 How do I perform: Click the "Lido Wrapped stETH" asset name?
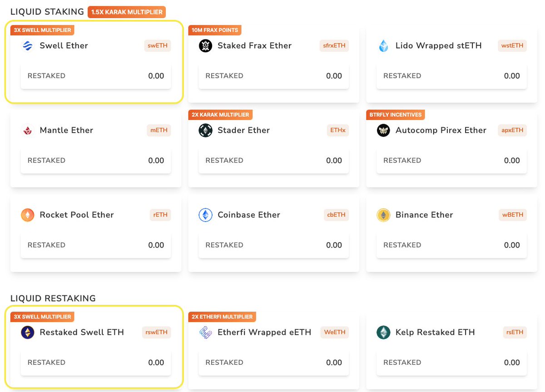pyautogui.click(x=439, y=45)
